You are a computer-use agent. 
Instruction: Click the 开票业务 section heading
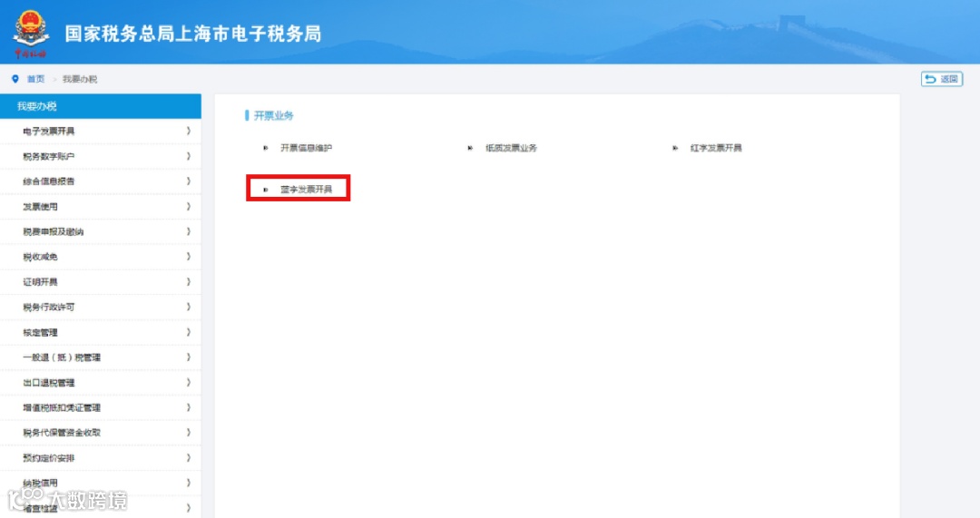(x=273, y=115)
